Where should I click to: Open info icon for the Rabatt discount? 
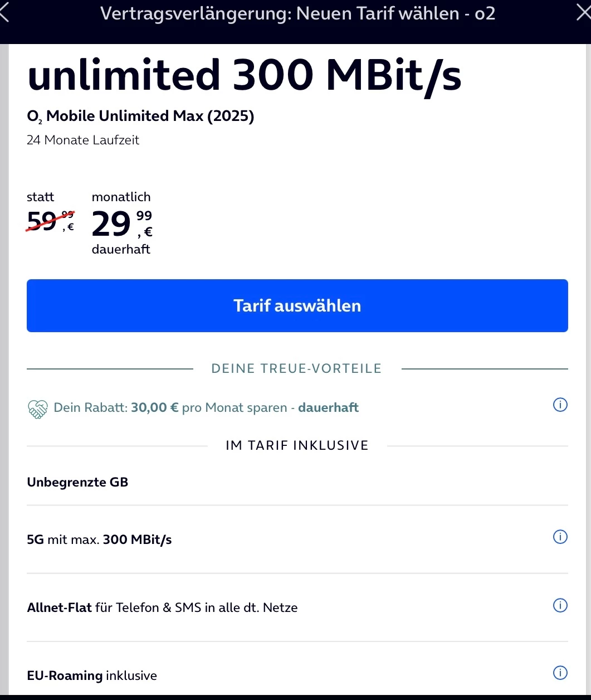[x=560, y=405]
